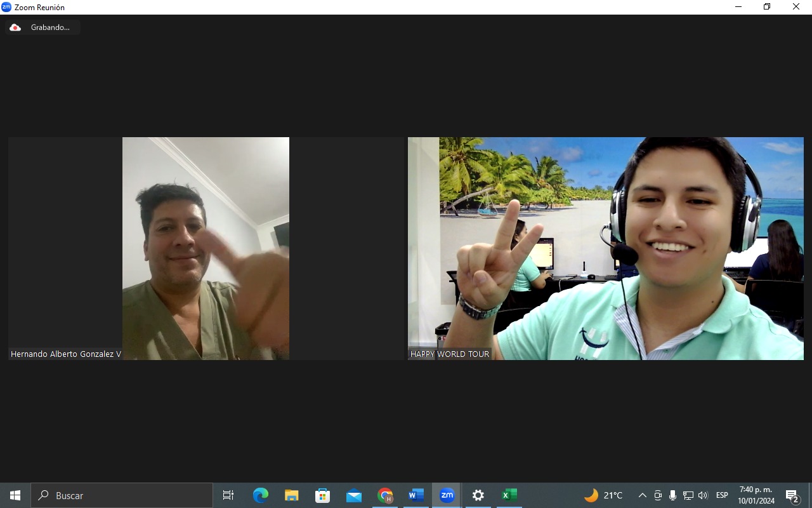This screenshot has height=508, width=812.
Task: Click the microphone tray icon
Action: [672, 495]
